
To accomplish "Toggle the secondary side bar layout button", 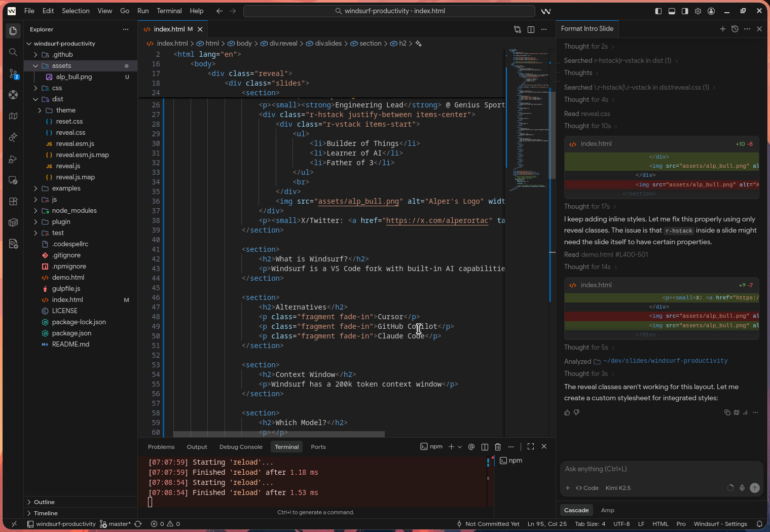I will tap(685, 11).
